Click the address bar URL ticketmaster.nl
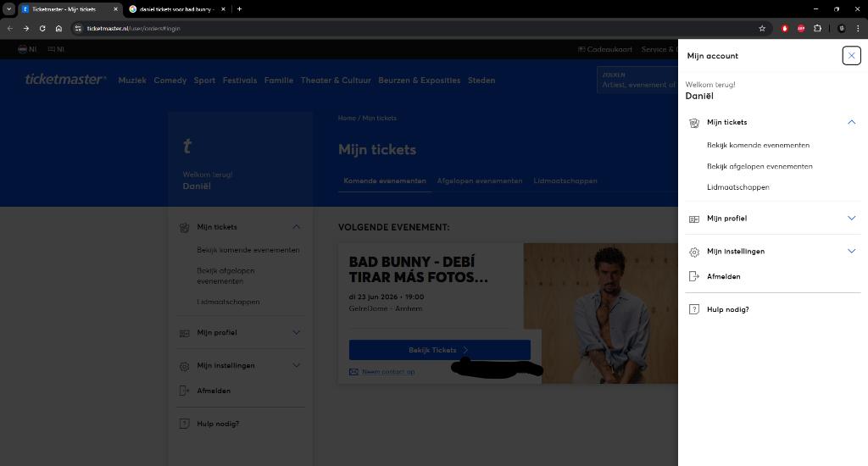The width and height of the screenshot is (868, 466). click(x=133, y=28)
